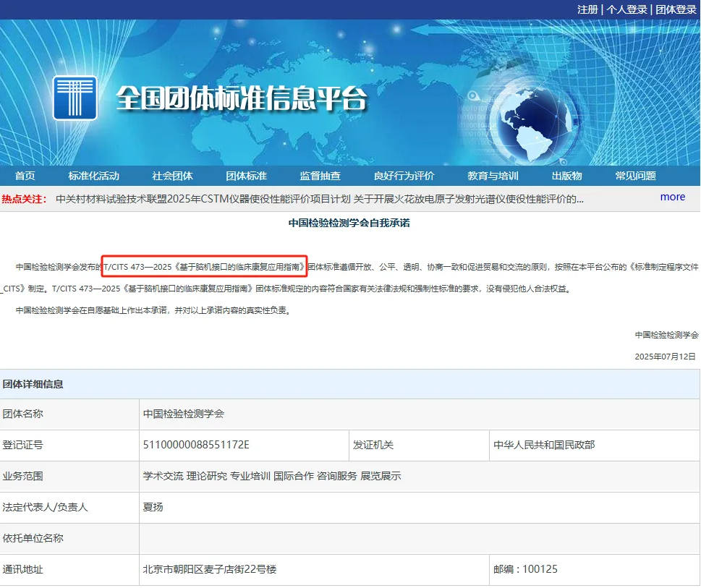Click the address 北京市朝阳区麦子店街22号楼
Screen dimensions: 701x588
tap(210, 569)
